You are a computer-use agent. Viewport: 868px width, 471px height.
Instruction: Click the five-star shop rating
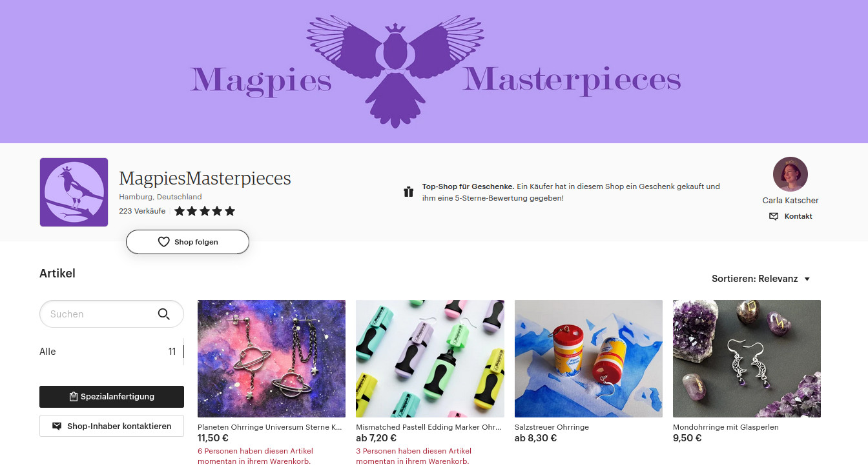(204, 211)
